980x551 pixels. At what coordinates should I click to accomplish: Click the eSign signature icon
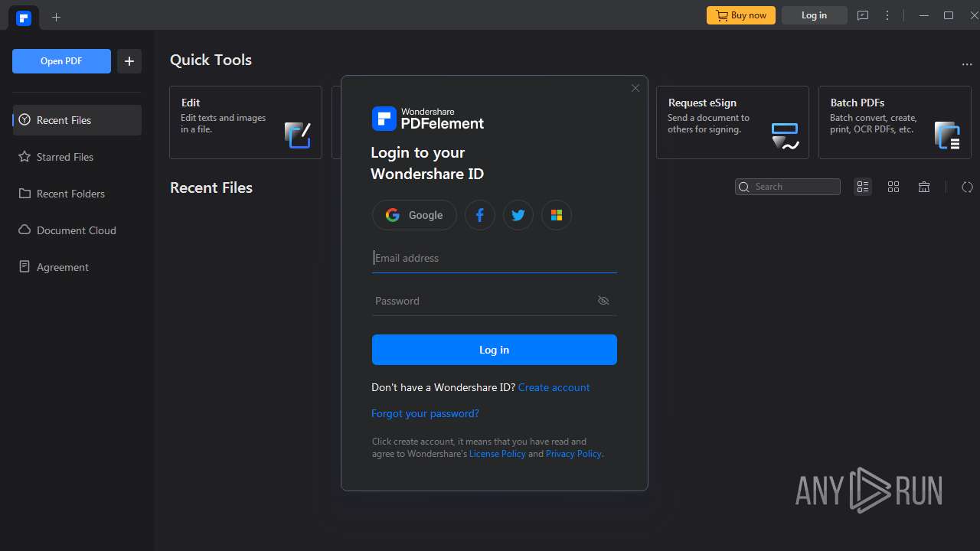click(785, 135)
